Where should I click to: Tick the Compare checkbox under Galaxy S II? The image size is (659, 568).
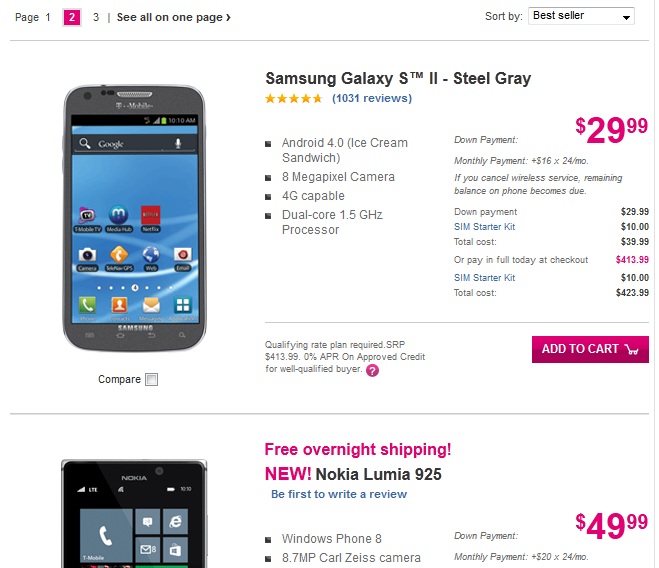(x=151, y=379)
